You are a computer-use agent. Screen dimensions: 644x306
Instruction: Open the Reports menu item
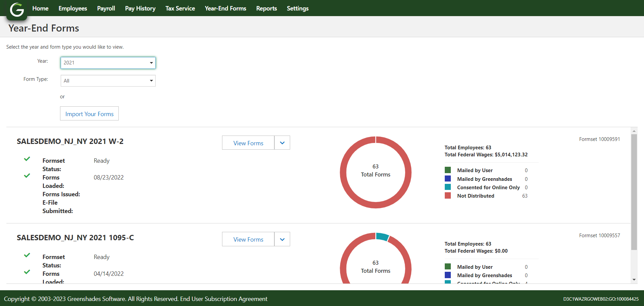[x=266, y=8]
